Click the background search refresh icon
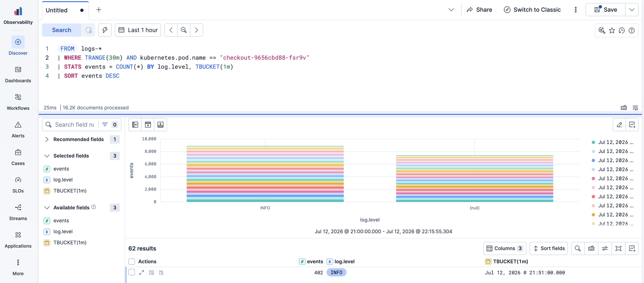 (x=88, y=30)
